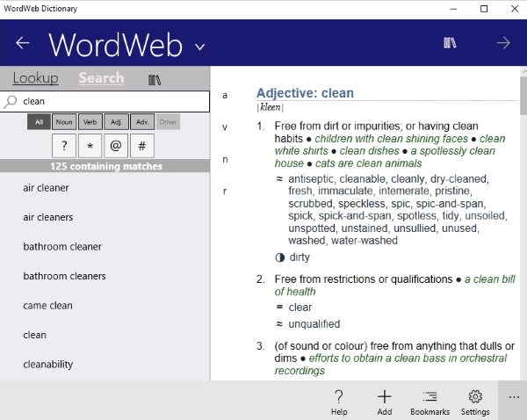Toggle the Noun filter
527x420 pixels.
63,122
